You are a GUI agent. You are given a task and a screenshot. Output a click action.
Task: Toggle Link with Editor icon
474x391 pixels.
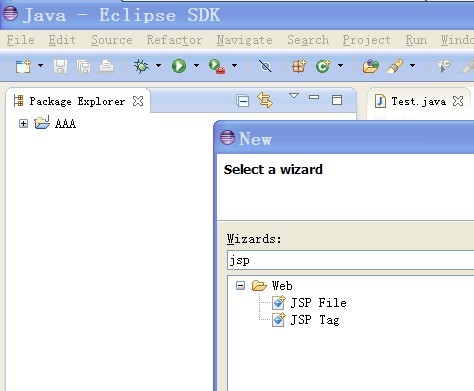pyautogui.click(x=265, y=100)
